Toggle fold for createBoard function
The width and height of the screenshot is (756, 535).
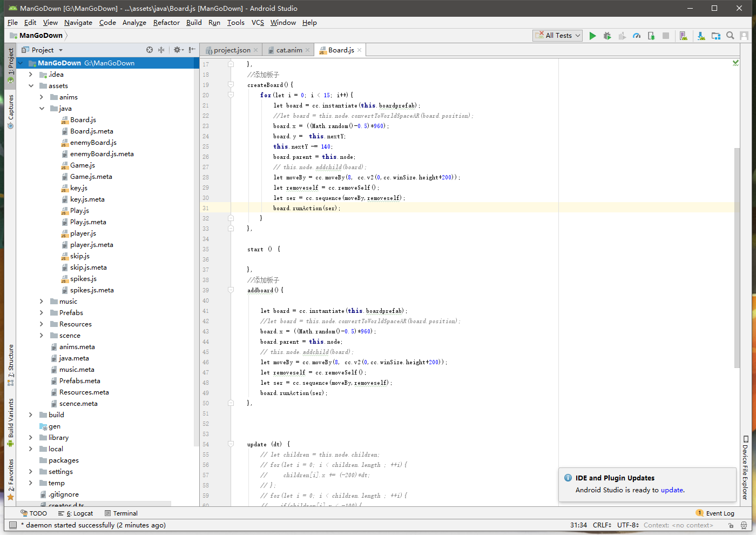(231, 85)
